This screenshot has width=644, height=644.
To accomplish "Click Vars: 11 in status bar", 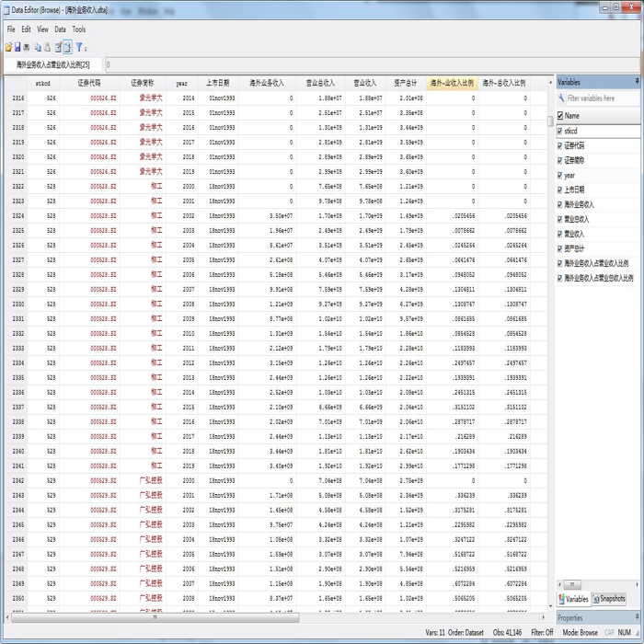I will coord(435,633).
